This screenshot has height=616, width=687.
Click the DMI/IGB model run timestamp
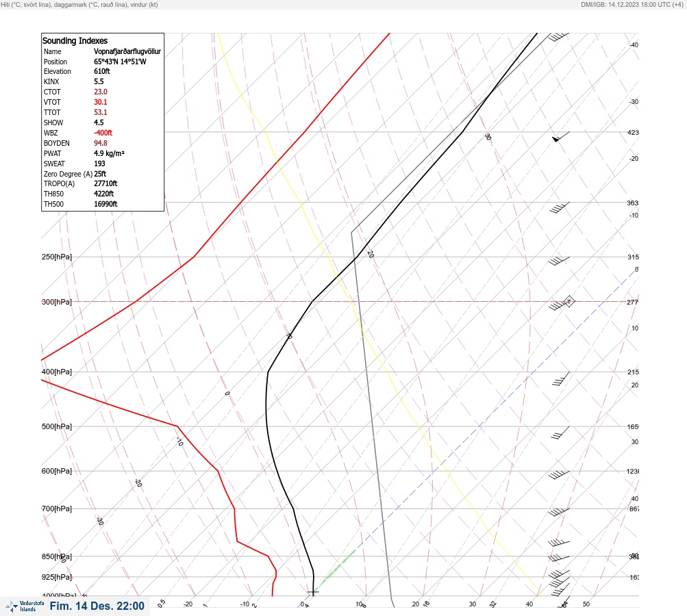tap(632, 4)
